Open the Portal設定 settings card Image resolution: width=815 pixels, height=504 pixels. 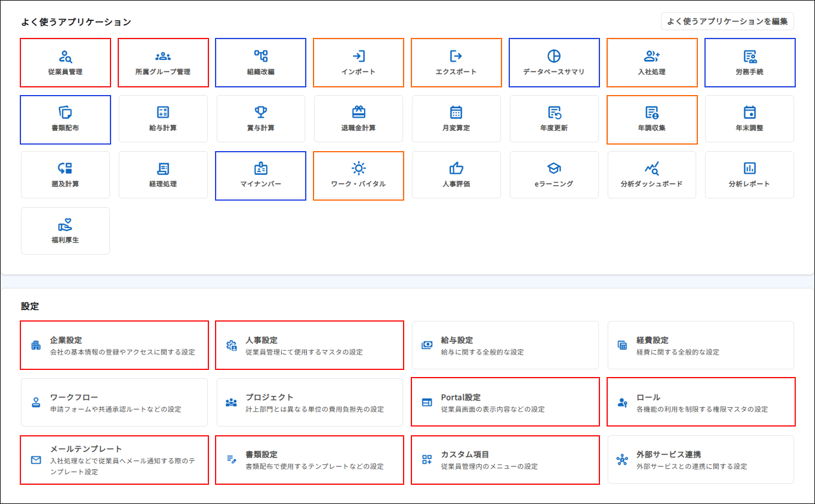pos(505,402)
